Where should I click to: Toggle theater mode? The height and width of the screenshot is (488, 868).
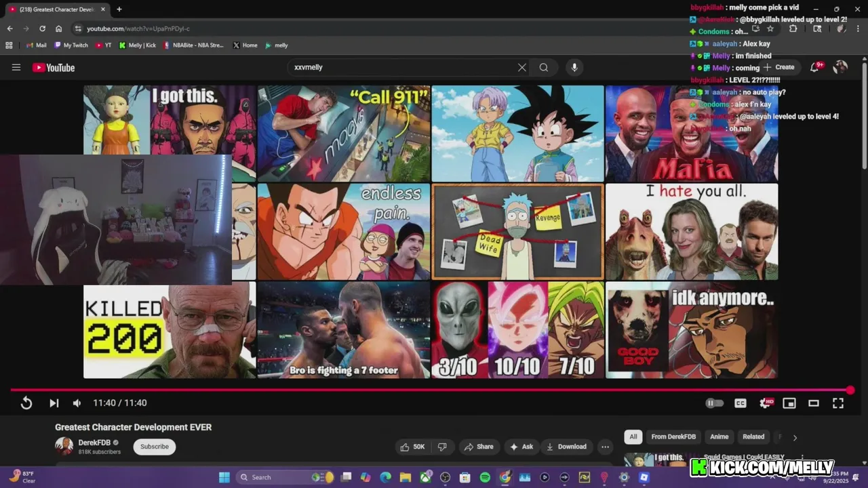814,403
